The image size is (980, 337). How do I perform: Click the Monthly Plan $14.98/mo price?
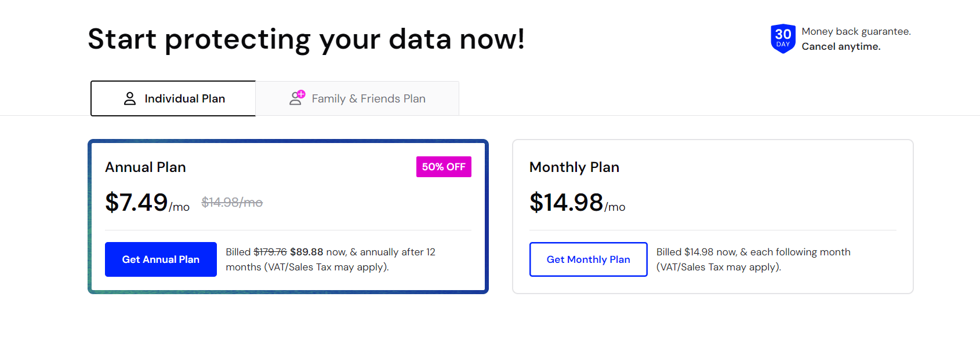click(x=577, y=203)
